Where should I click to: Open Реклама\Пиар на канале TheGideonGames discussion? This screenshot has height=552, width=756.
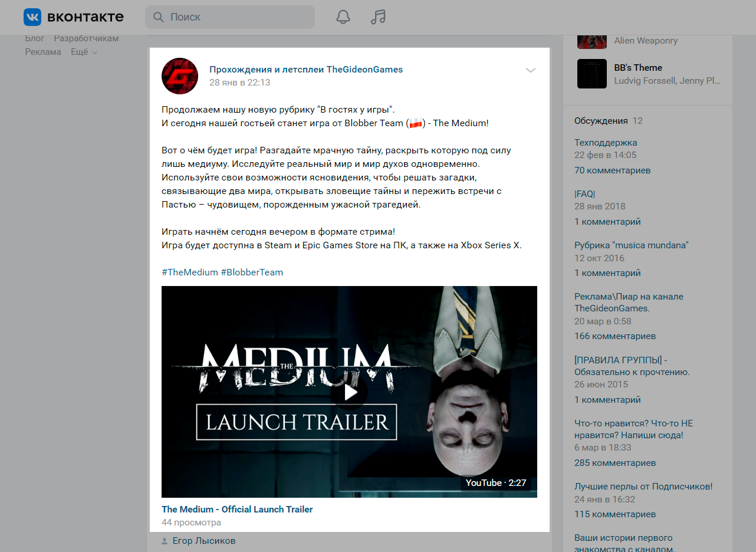tap(629, 303)
